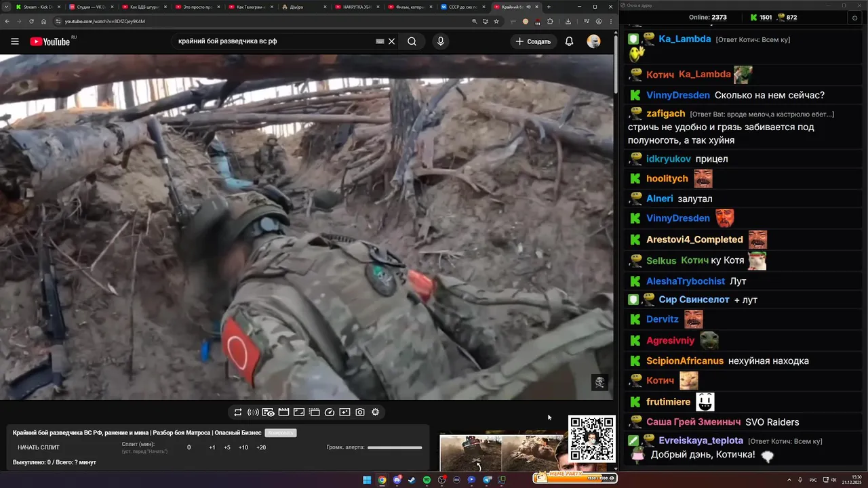Open the YouTube hamburger guide menu
The height and width of the screenshot is (488, 868).
tap(15, 41)
